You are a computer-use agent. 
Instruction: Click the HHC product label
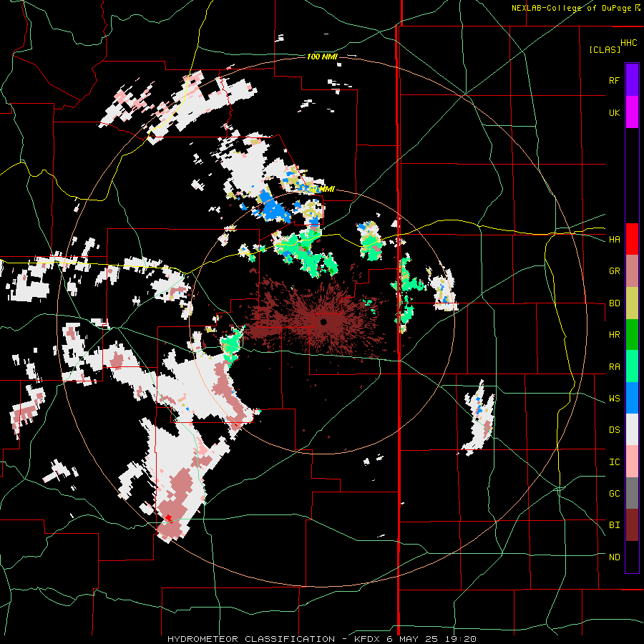coord(629,43)
